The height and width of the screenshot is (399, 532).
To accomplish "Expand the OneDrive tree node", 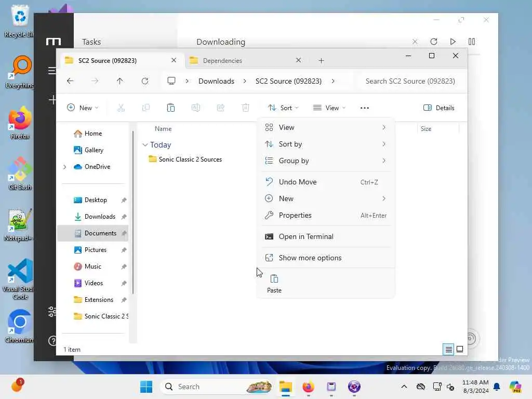I will pos(64,167).
